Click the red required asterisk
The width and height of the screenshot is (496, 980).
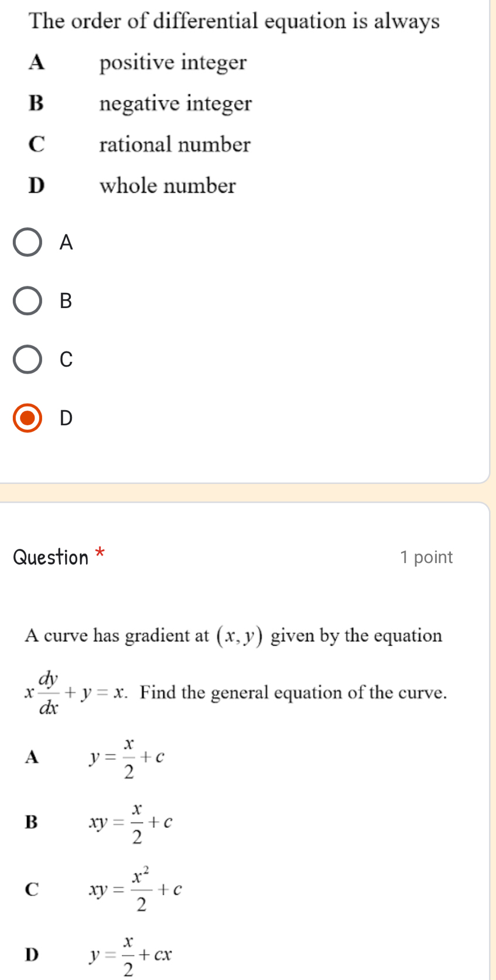100,552
